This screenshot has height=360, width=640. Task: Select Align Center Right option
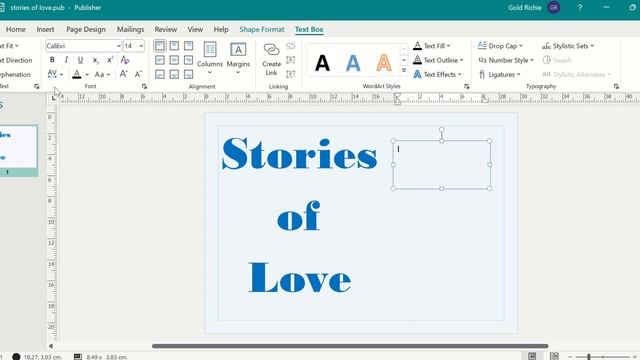click(x=188, y=60)
